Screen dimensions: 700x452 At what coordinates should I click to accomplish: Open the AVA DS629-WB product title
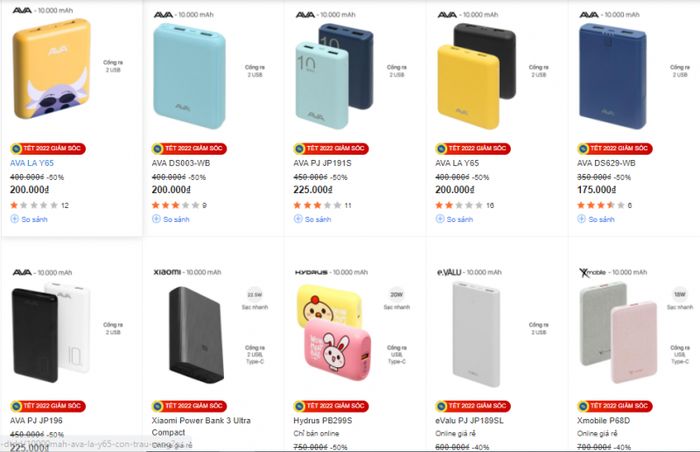pos(606,163)
